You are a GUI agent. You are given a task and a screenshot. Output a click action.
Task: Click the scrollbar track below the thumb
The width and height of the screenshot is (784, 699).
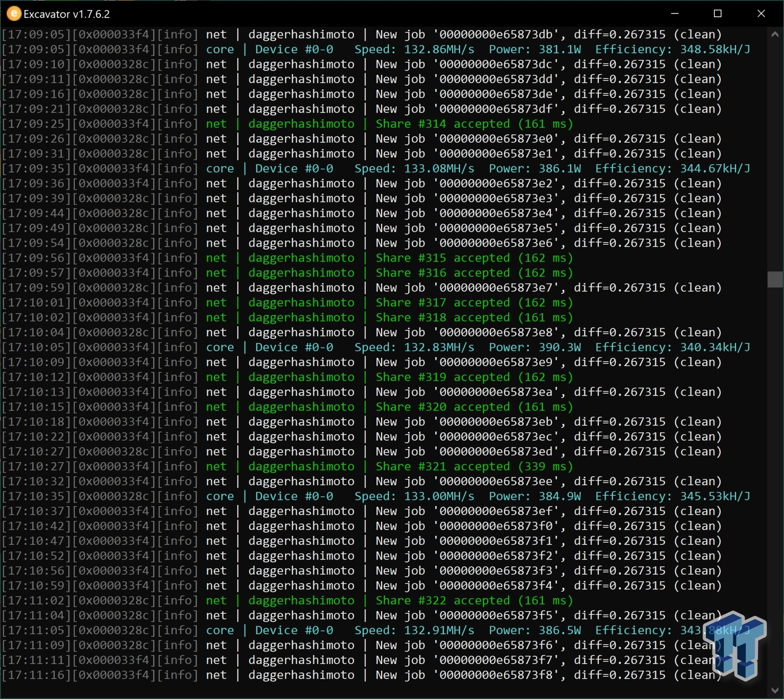(775, 471)
